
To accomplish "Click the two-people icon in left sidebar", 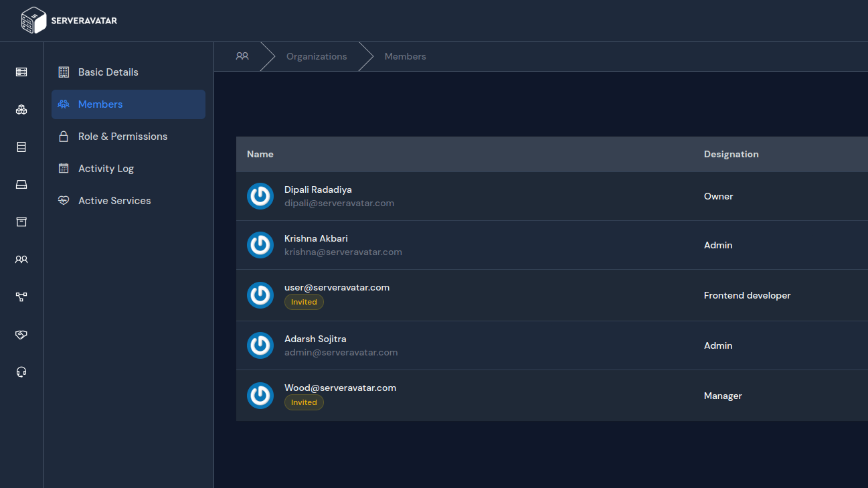I will pos(21,260).
